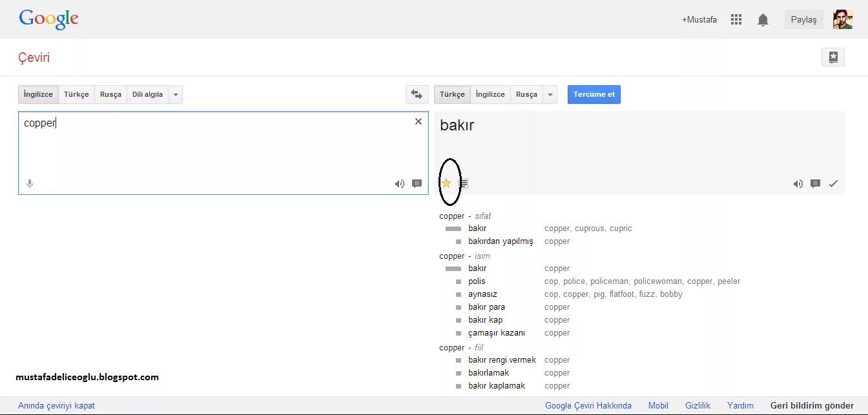Image resolution: width=868 pixels, height=415 pixels.
Task: Select Türkçe as source language
Action: pyautogui.click(x=76, y=94)
